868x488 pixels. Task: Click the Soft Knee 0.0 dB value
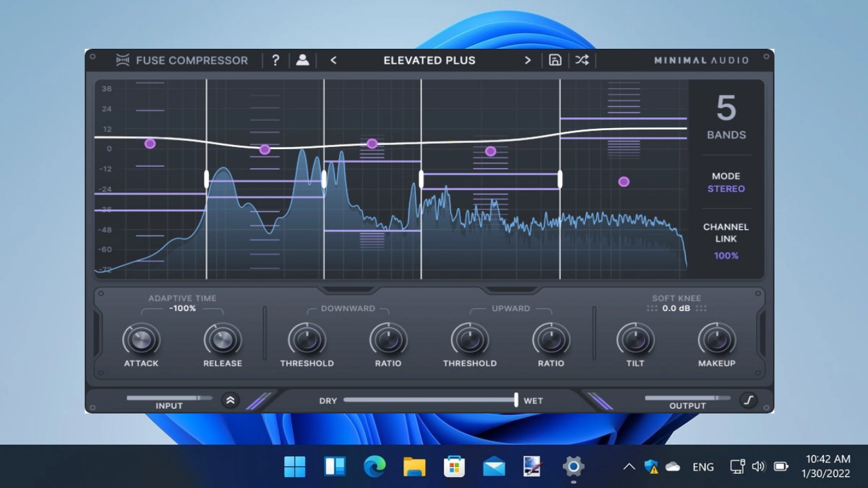pos(676,308)
